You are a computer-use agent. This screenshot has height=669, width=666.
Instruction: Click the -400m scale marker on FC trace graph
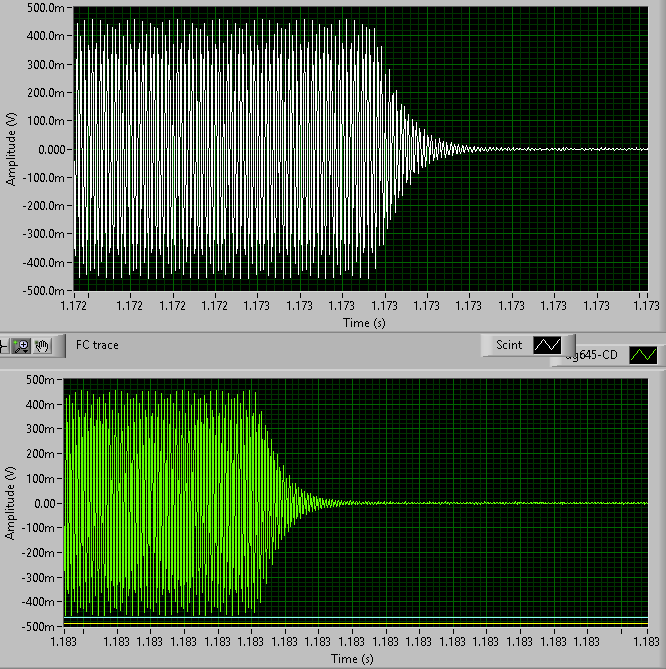[38, 602]
